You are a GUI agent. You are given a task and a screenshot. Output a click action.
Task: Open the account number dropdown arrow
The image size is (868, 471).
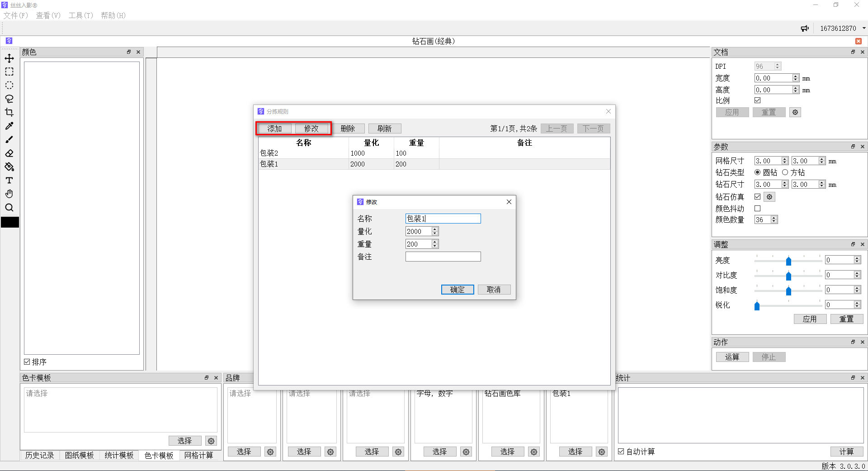(864, 28)
